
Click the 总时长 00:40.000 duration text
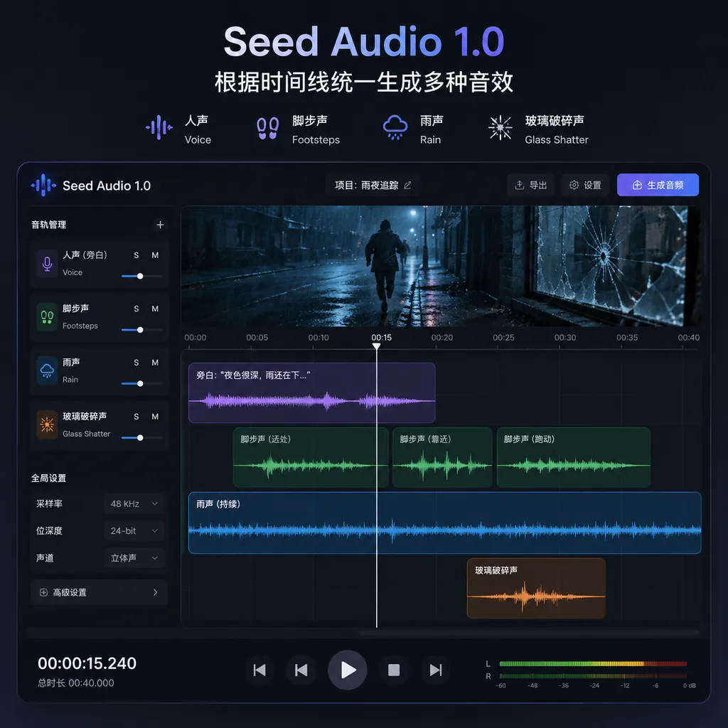tap(75, 683)
